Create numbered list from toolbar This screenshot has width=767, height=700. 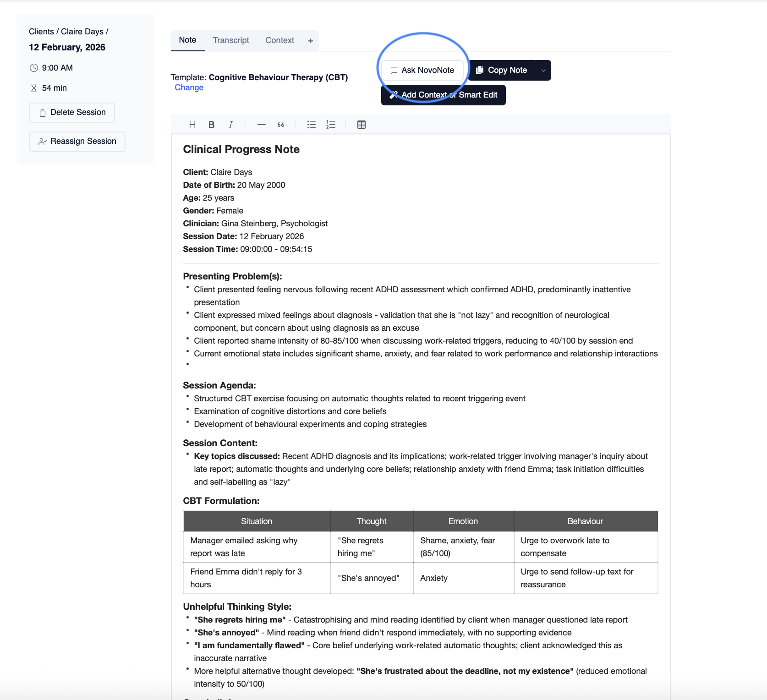coord(331,125)
